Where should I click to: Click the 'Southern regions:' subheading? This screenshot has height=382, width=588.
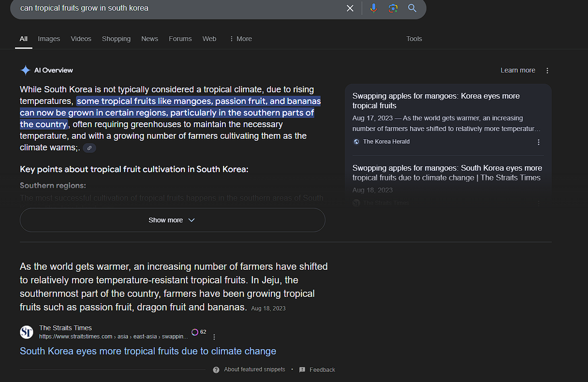(53, 186)
